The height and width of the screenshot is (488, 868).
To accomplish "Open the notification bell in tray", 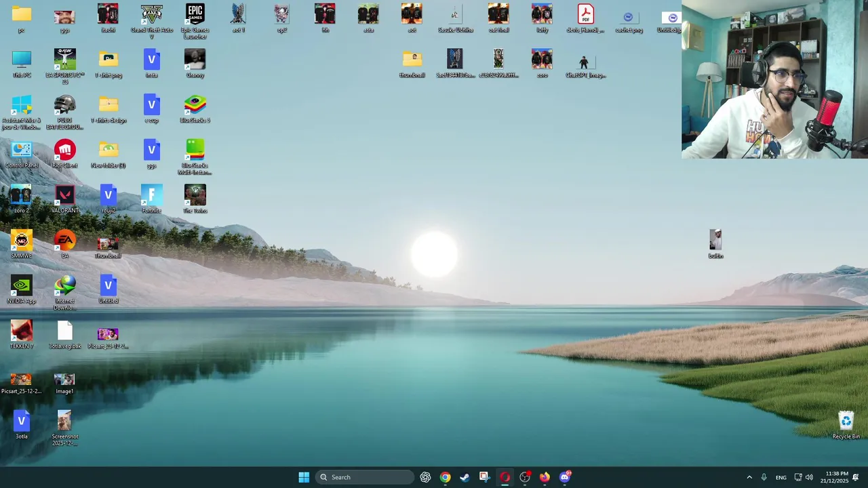I will [x=856, y=477].
